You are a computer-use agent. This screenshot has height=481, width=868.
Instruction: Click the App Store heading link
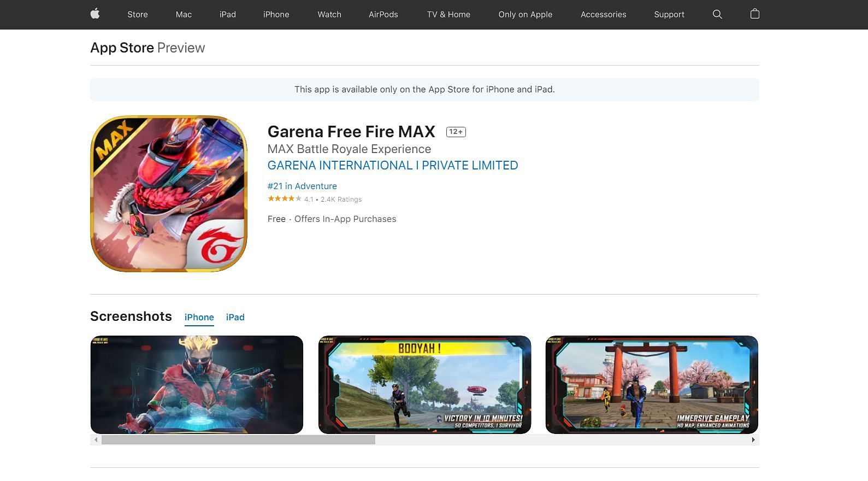(122, 48)
